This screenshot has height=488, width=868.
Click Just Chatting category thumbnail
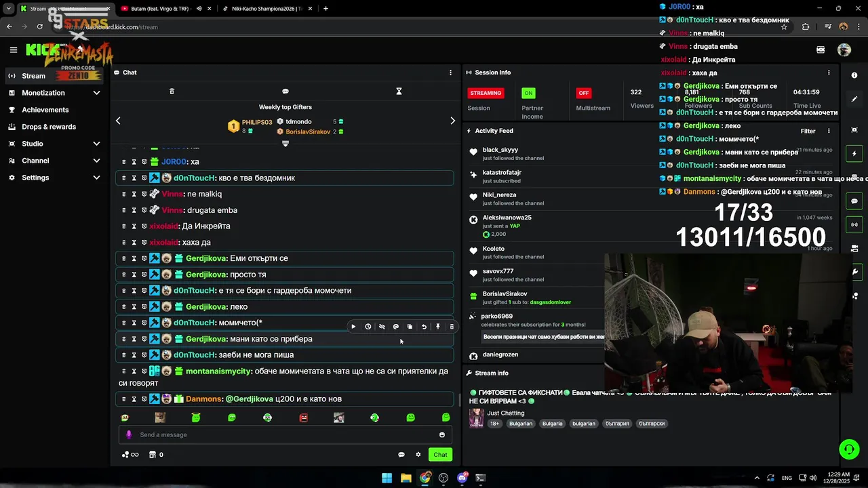(x=477, y=418)
